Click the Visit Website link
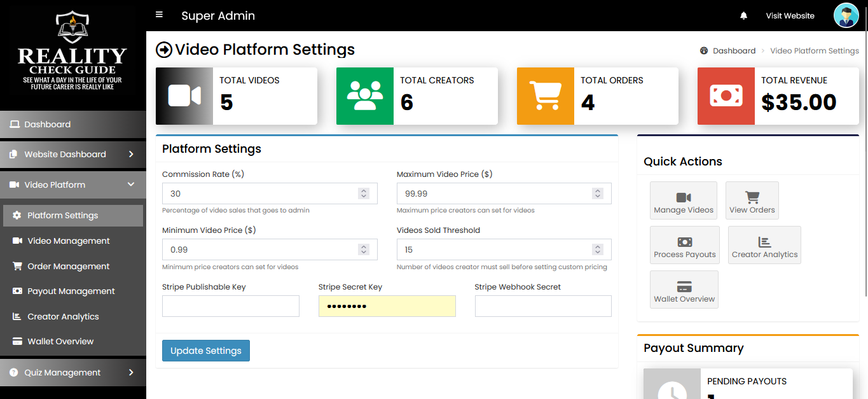The image size is (868, 399). click(790, 16)
